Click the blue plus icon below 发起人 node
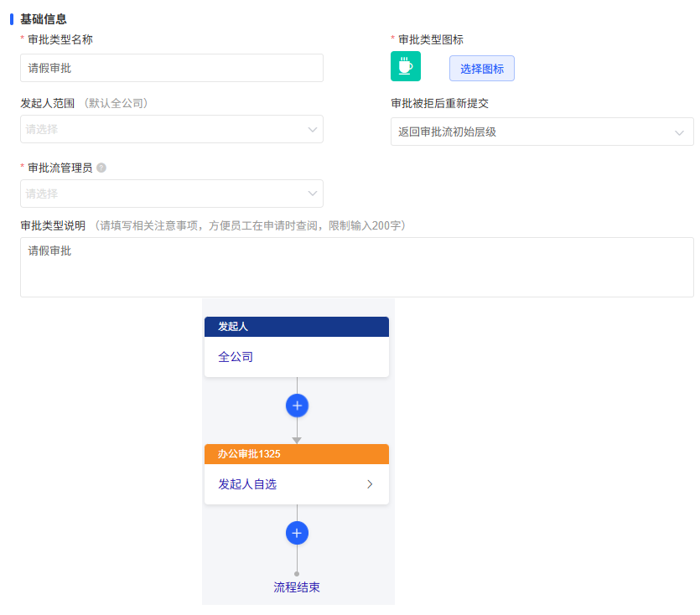 297,405
